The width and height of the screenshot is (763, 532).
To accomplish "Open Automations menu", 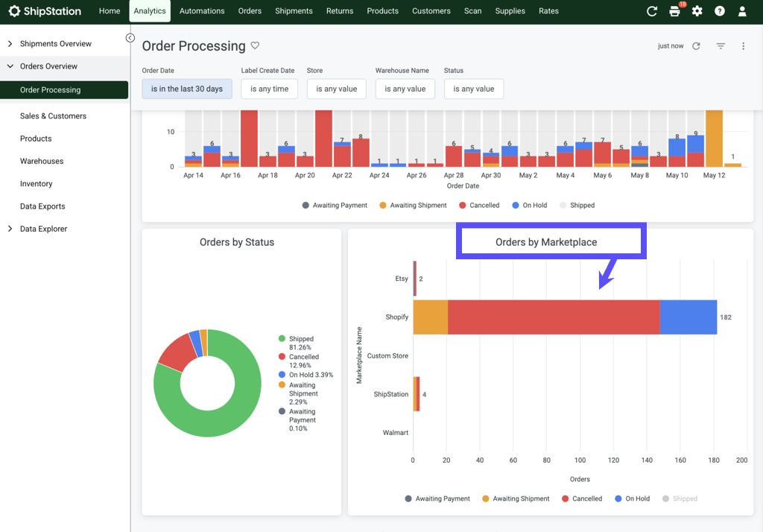I will pyautogui.click(x=202, y=10).
